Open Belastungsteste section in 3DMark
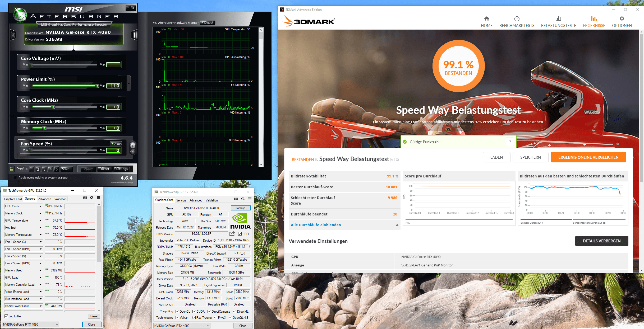The height and width of the screenshot is (329, 644). click(558, 22)
